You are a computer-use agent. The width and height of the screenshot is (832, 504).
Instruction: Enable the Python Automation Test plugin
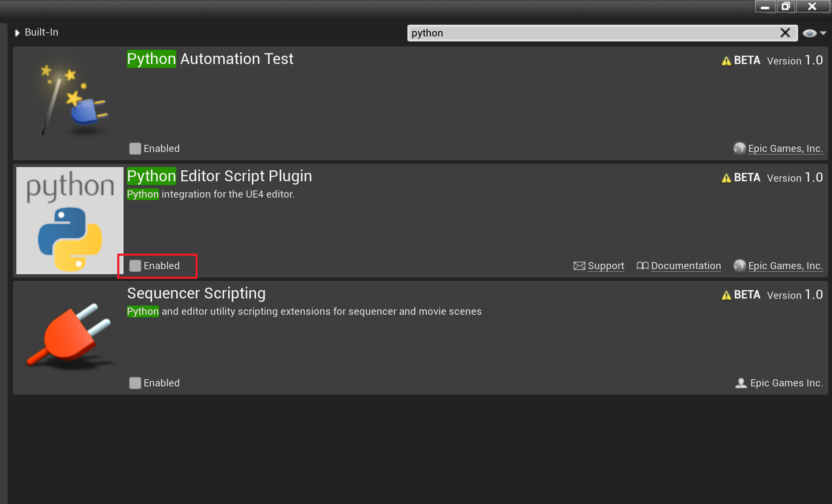135,149
